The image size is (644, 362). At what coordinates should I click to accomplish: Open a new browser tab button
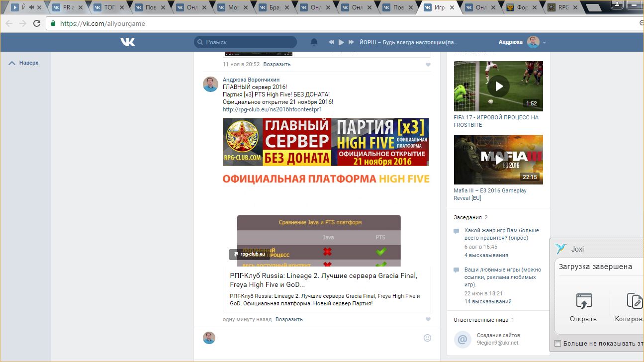coord(594,7)
